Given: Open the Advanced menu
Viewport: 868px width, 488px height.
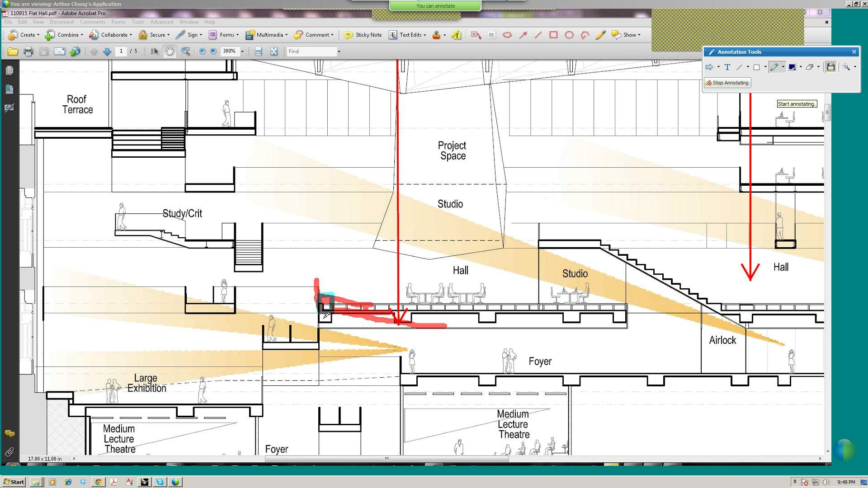Looking at the screenshot, I should coord(161,22).
